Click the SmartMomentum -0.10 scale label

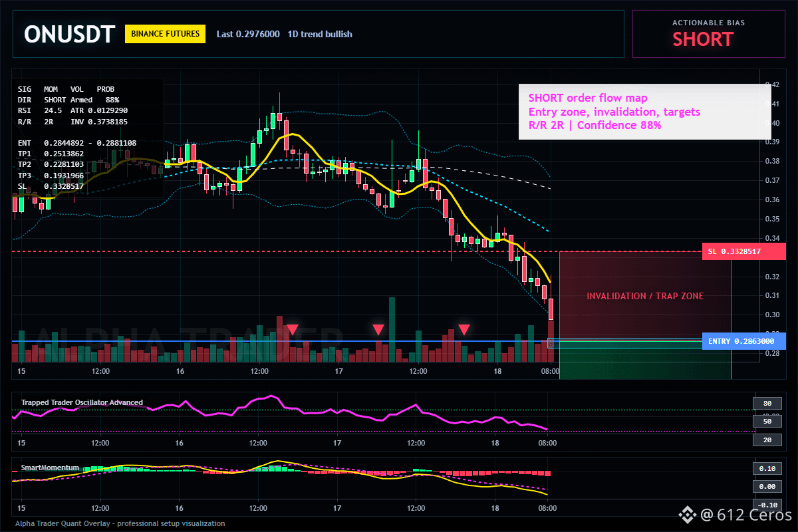point(767,505)
